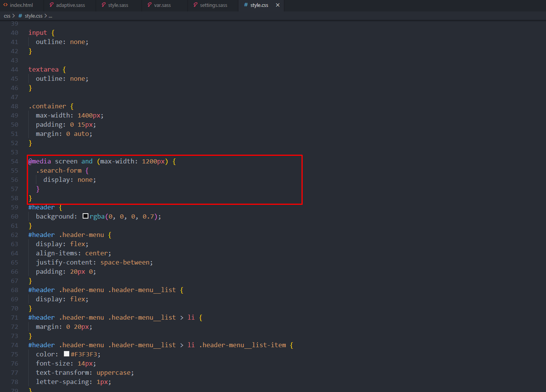Image resolution: width=546 pixels, height=392 pixels.
Task: Click 'justify-content: space-between;' declaration
Action: pyautogui.click(x=95, y=263)
